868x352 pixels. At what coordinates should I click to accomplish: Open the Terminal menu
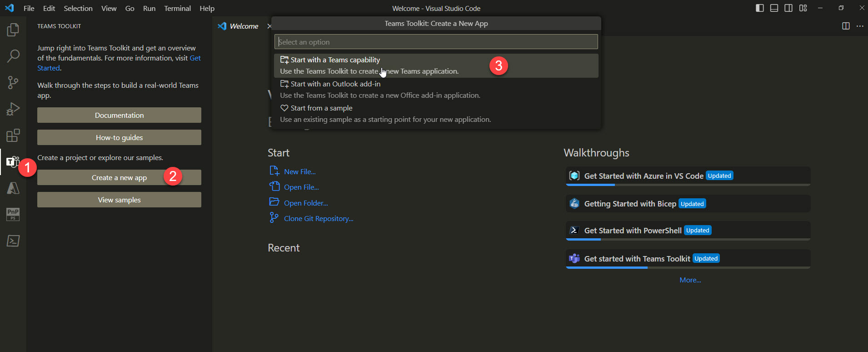[177, 8]
